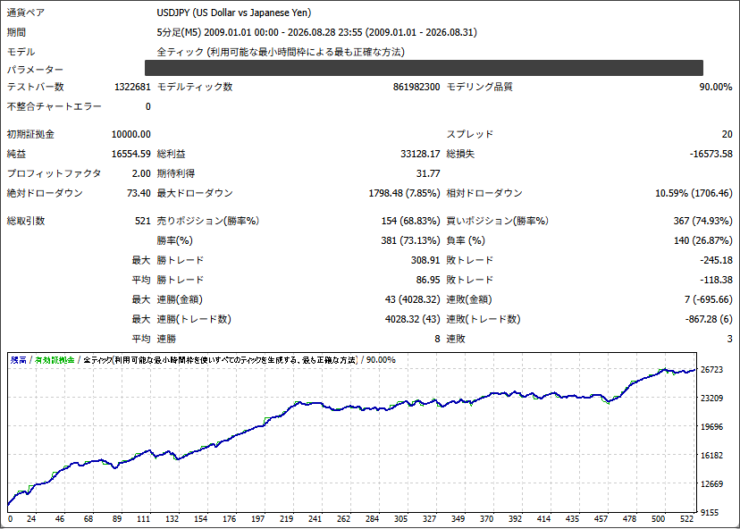The width and height of the screenshot is (740, 529).
Task: Select the average winning trade "86.95"
Action: coord(428,280)
